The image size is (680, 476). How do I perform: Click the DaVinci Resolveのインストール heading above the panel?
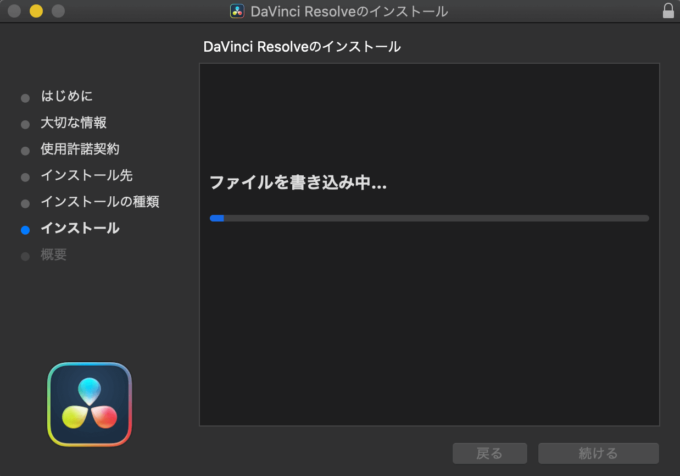tap(302, 47)
